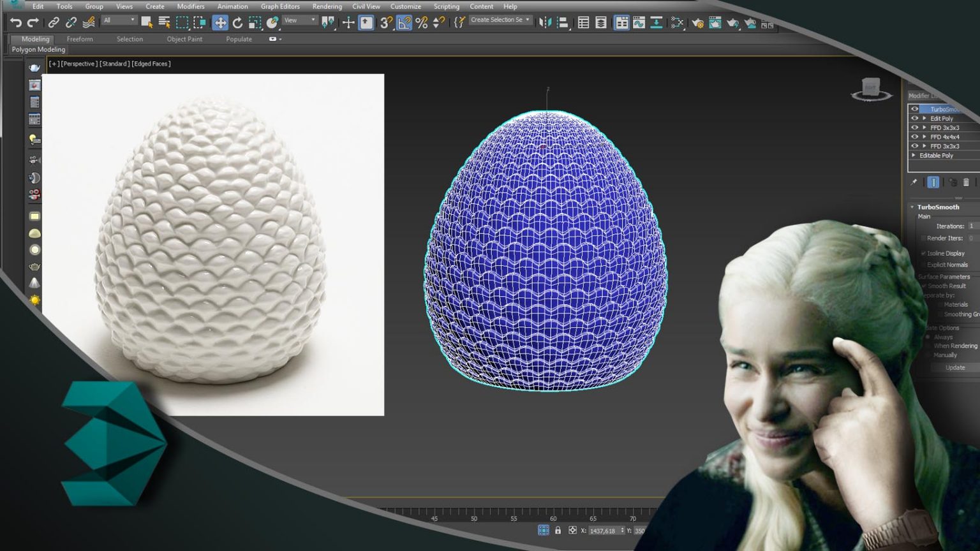980x551 pixels.
Task: Select the When Rendering radio option
Action: click(x=928, y=346)
